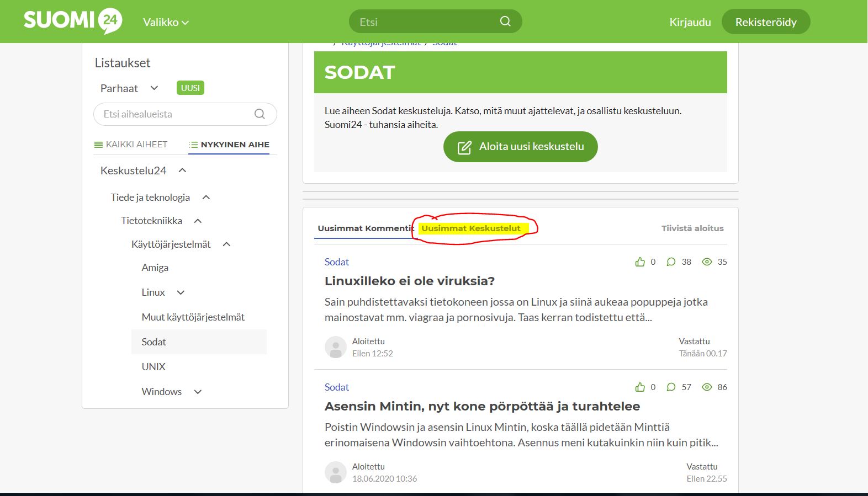Collapse the Tietotekniikka chevron

pyautogui.click(x=198, y=221)
